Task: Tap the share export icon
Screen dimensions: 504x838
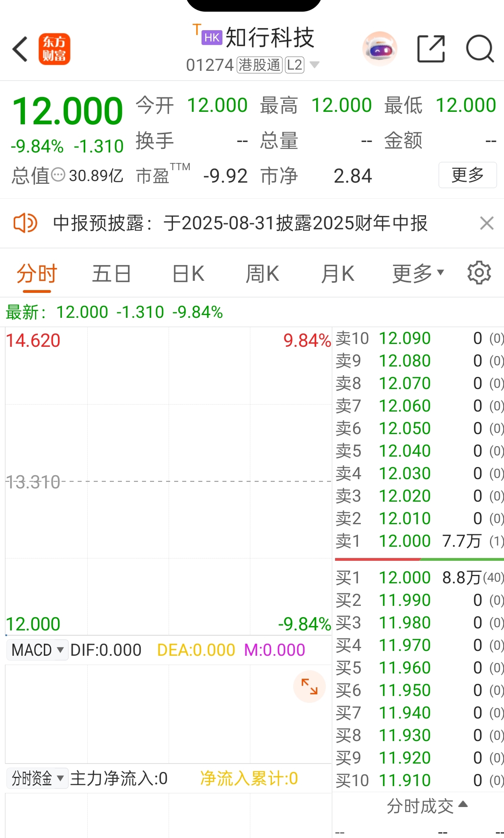Action: (x=431, y=49)
